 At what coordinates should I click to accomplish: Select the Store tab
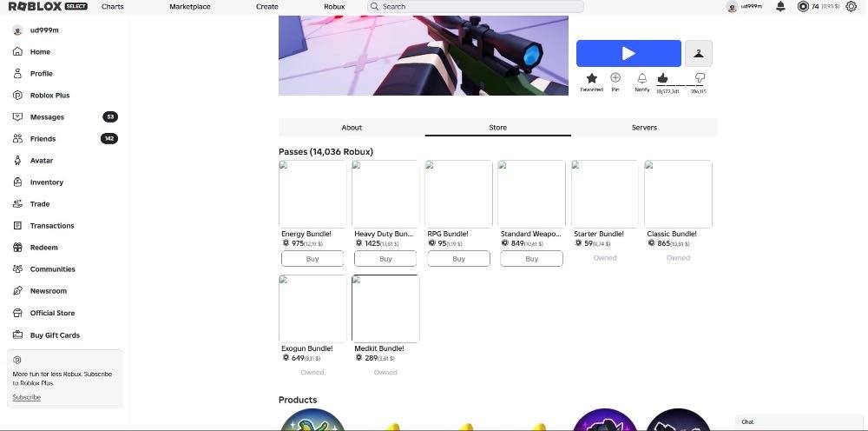coord(497,128)
